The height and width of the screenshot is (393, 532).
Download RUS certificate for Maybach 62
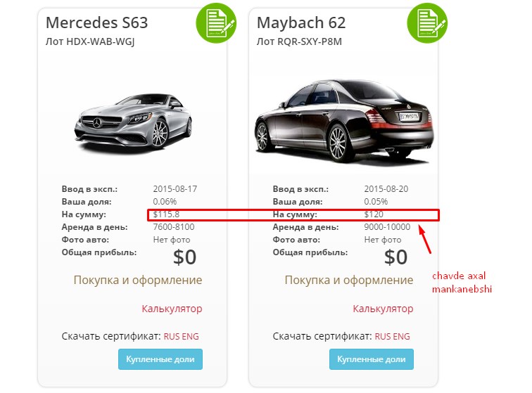[x=384, y=337]
